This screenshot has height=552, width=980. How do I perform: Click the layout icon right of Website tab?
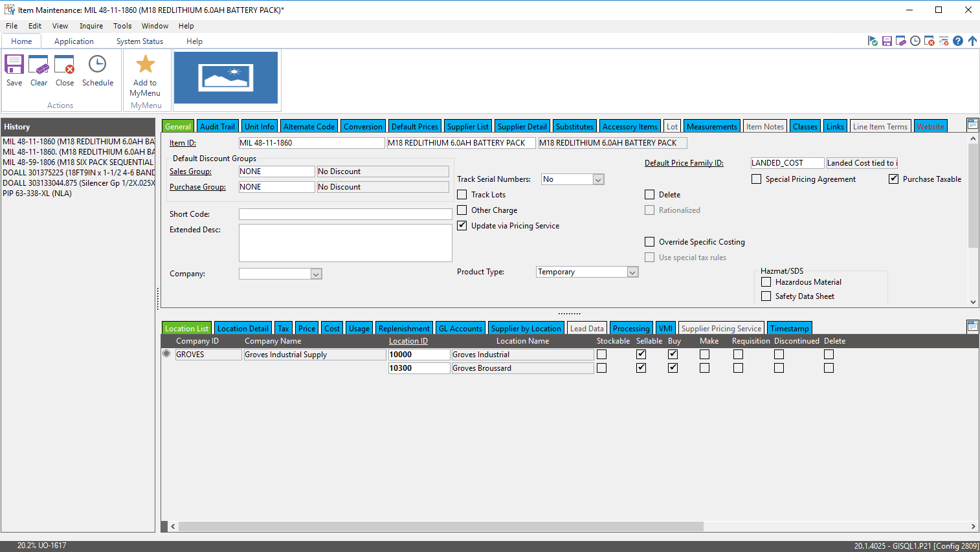(x=972, y=124)
